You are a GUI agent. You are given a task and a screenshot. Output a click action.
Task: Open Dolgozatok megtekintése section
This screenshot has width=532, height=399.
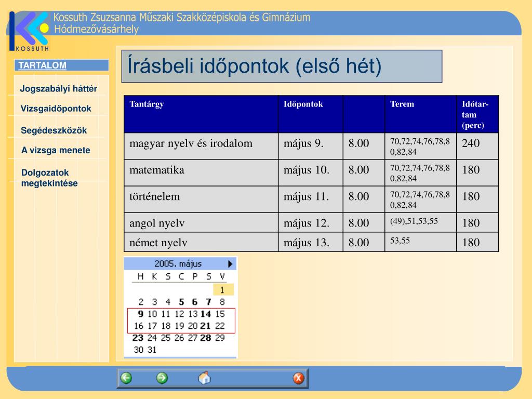pyautogui.click(x=49, y=178)
